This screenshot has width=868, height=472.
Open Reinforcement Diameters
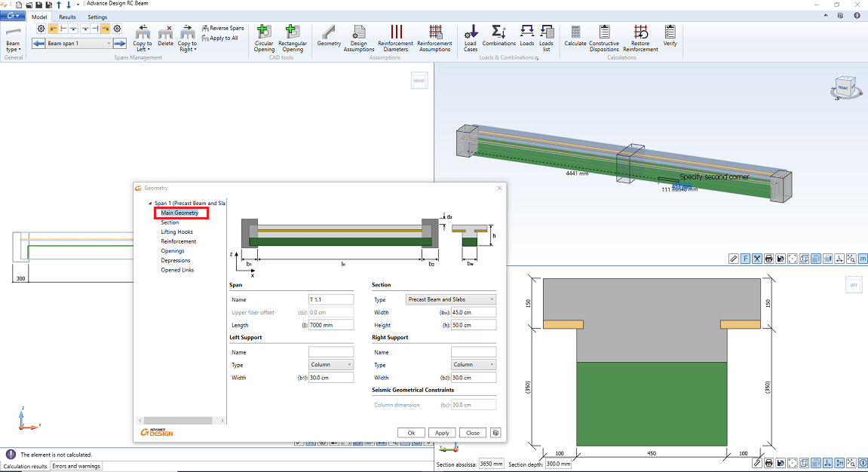395,38
